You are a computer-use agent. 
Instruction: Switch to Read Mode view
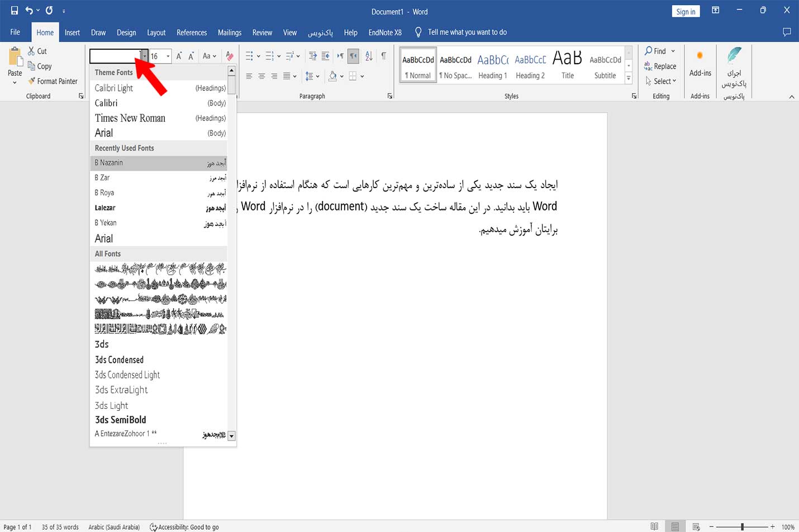[654, 526]
